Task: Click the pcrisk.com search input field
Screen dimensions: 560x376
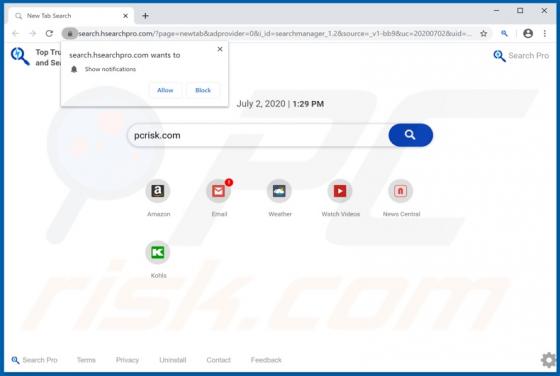Action: pyautogui.click(x=258, y=135)
